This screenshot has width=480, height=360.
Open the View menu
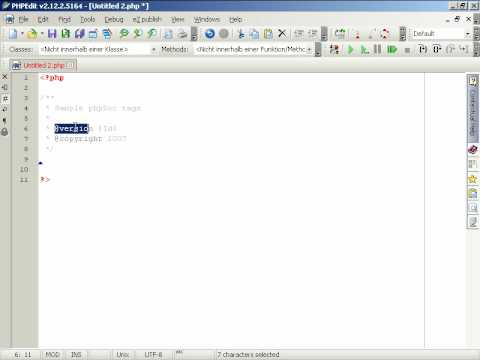tap(178, 20)
